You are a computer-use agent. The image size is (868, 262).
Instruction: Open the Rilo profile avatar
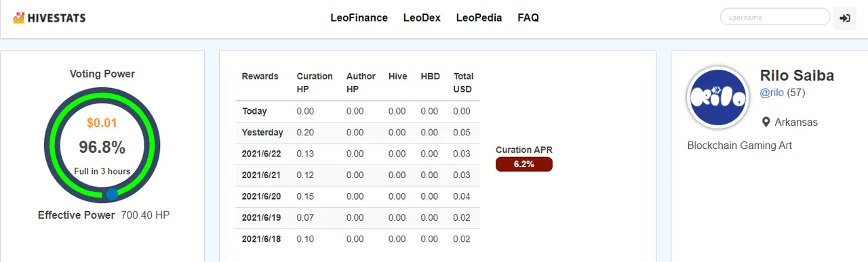[718, 97]
